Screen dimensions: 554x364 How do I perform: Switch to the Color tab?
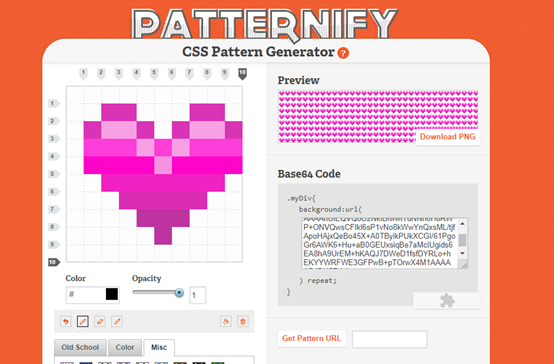coord(125,347)
